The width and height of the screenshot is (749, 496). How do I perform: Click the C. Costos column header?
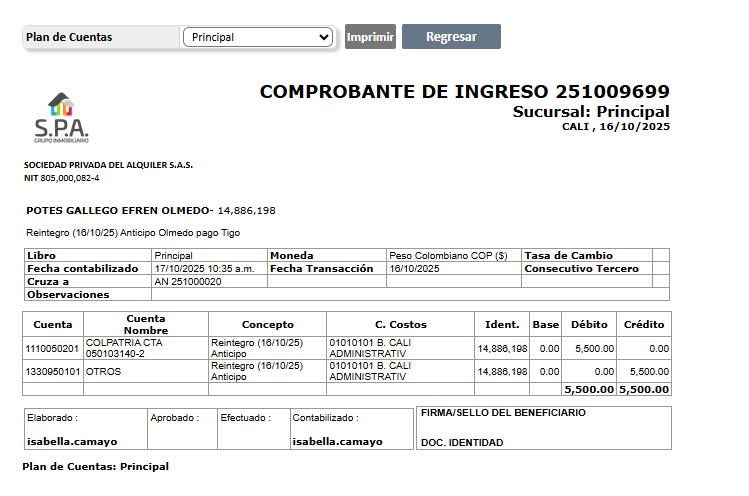400,325
